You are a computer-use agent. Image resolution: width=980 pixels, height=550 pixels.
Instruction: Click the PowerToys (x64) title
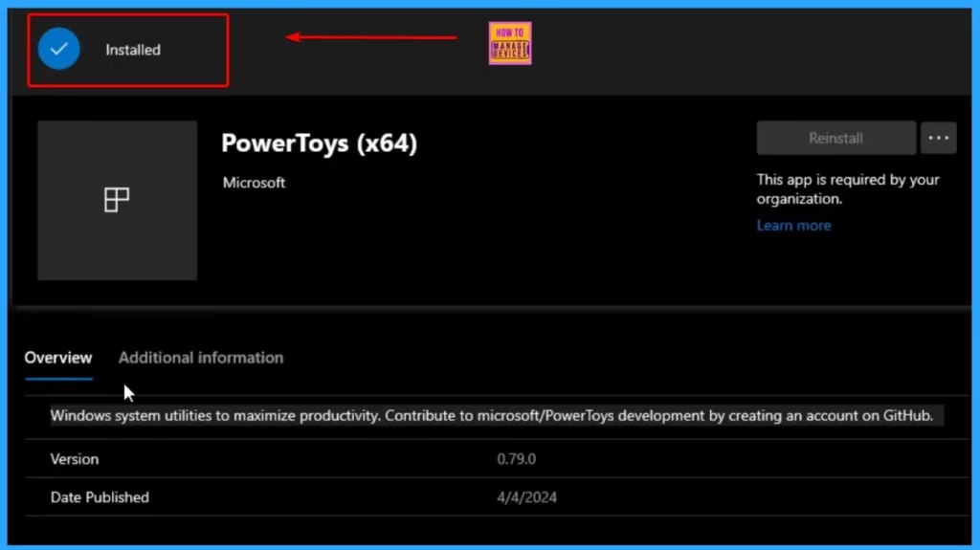(319, 143)
